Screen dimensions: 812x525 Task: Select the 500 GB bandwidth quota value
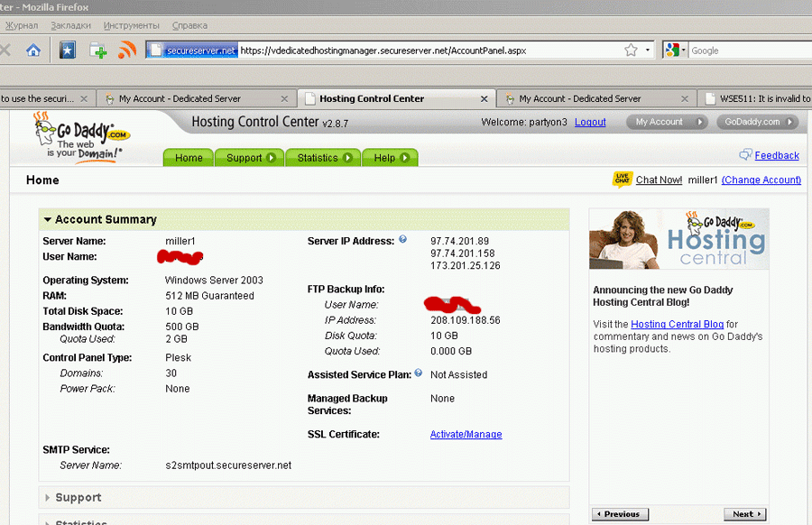181,327
